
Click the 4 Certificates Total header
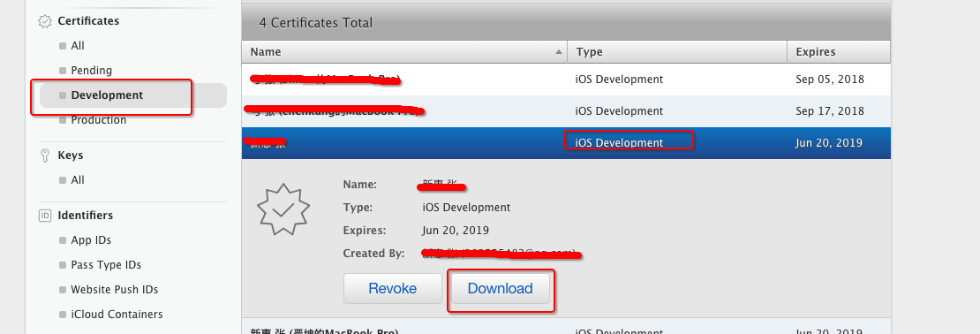click(315, 23)
